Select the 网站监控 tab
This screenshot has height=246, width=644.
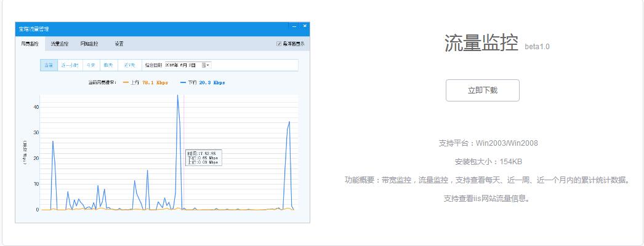click(89, 44)
